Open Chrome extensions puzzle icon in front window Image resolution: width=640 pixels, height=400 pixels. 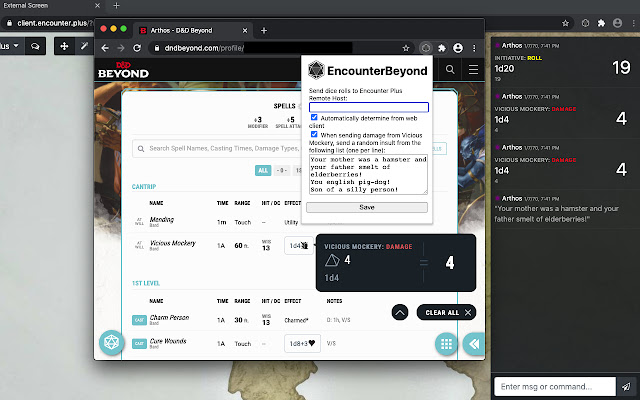(x=442, y=48)
